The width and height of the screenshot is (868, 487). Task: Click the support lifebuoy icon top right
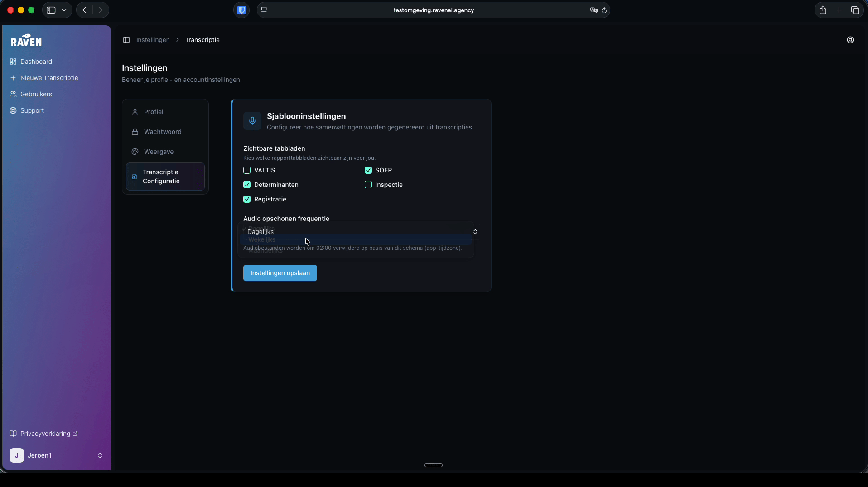850,40
